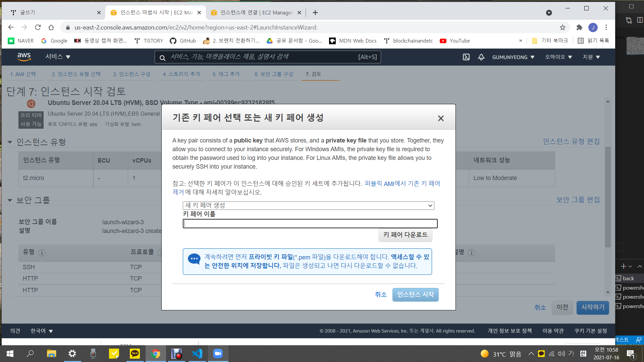
Task: Go to step 6. 보안 그룹 구성 tab
Action: click(274, 74)
